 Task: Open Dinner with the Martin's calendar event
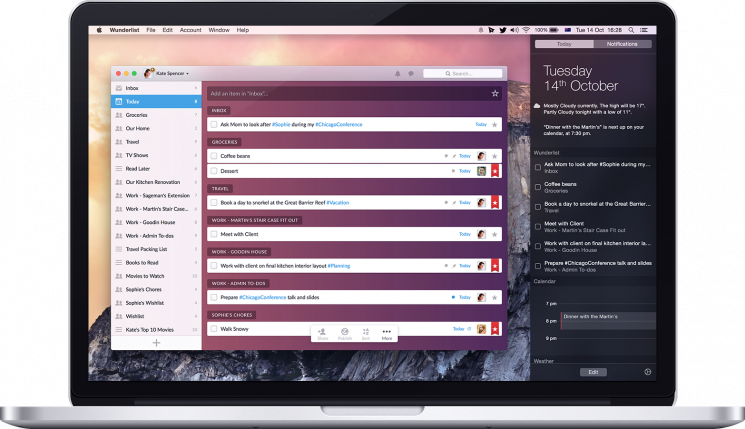[609, 321]
